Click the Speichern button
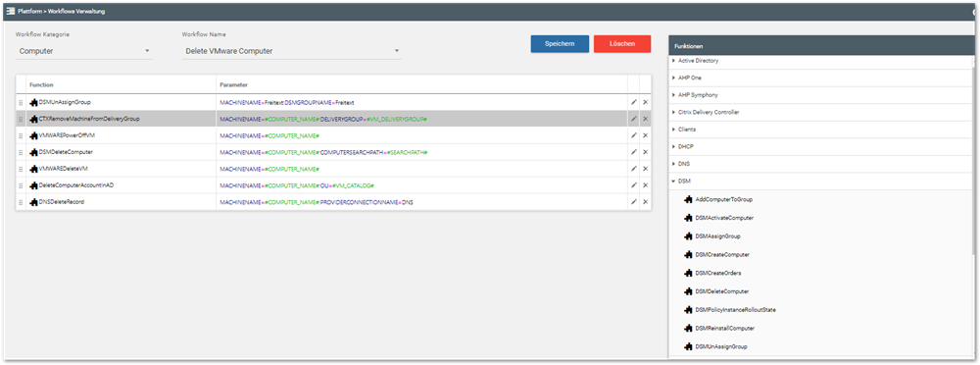 coord(560,44)
